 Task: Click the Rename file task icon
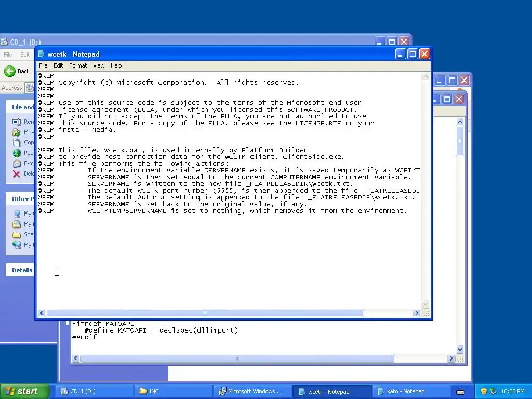click(x=17, y=122)
